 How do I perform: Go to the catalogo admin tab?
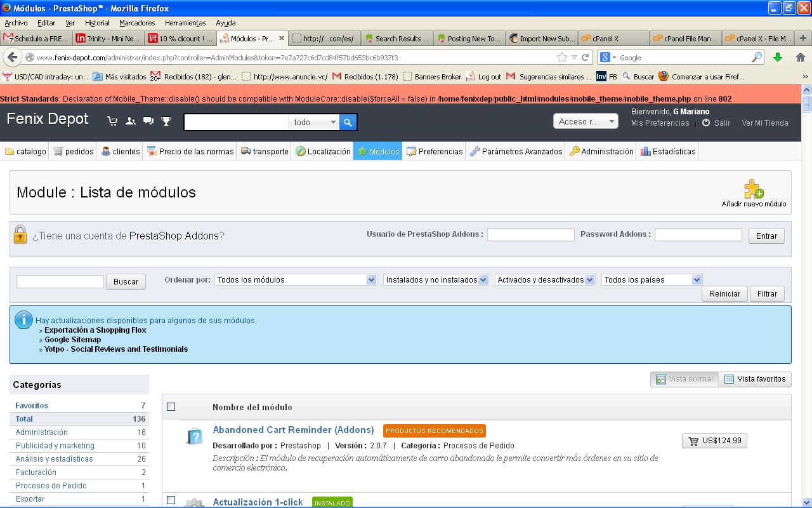[25, 152]
